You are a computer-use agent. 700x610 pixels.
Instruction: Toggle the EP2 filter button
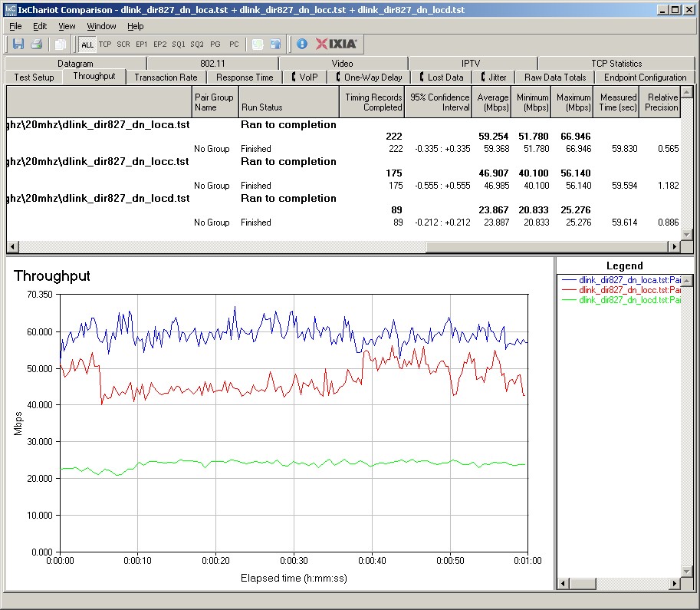[159, 45]
